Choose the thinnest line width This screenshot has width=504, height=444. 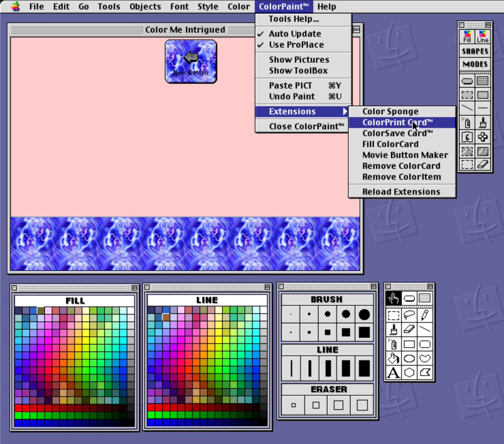[x=291, y=368]
